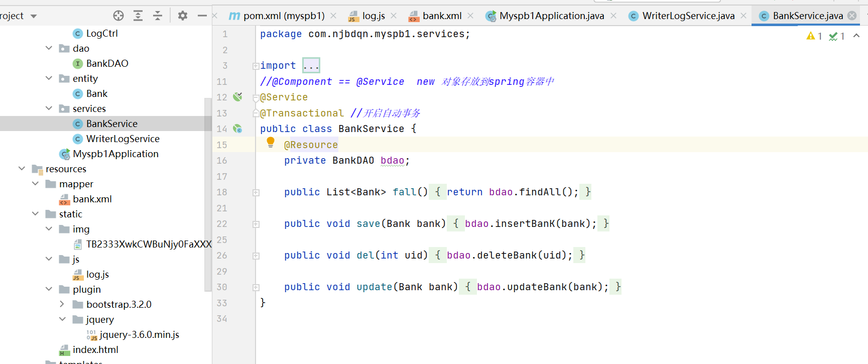Select TB2333 image file in tree
This screenshot has height=364, width=868.
tap(148, 244)
